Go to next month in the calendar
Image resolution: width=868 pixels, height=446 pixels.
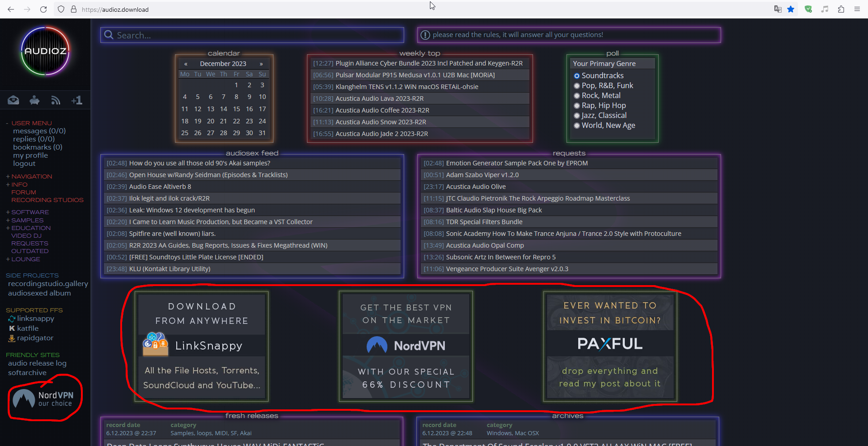262,63
